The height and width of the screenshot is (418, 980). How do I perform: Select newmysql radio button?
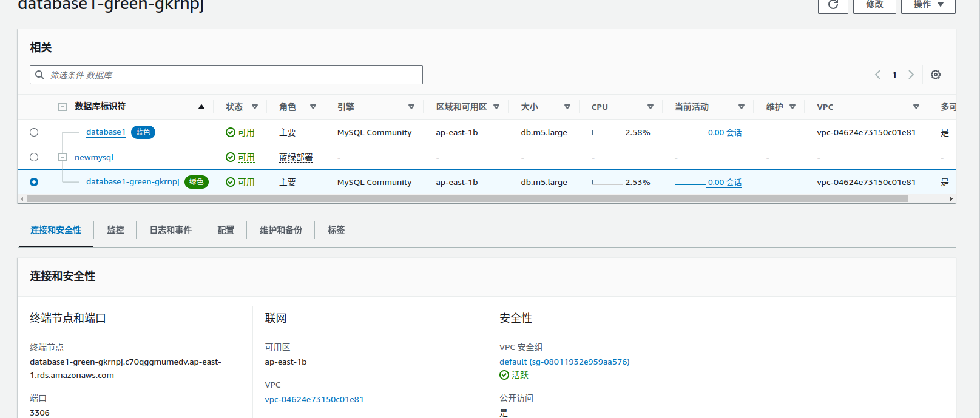pyautogui.click(x=34, y=157)
